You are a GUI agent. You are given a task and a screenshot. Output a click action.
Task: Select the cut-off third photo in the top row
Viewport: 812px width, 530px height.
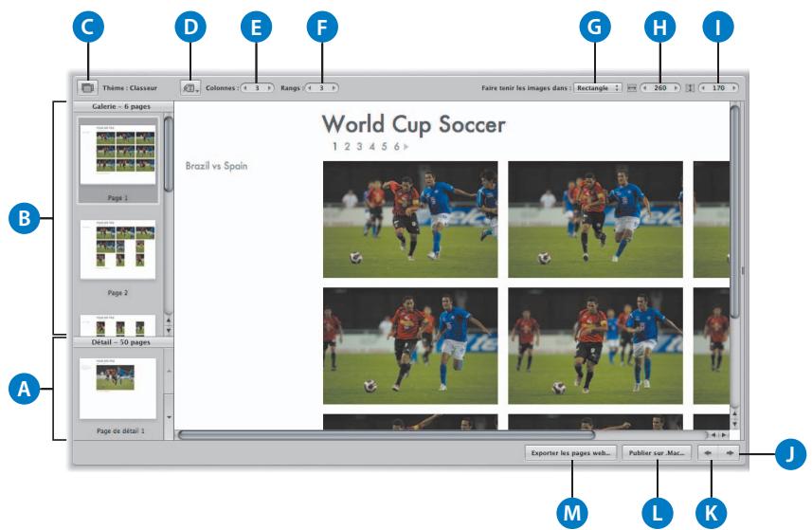(712, 219)
